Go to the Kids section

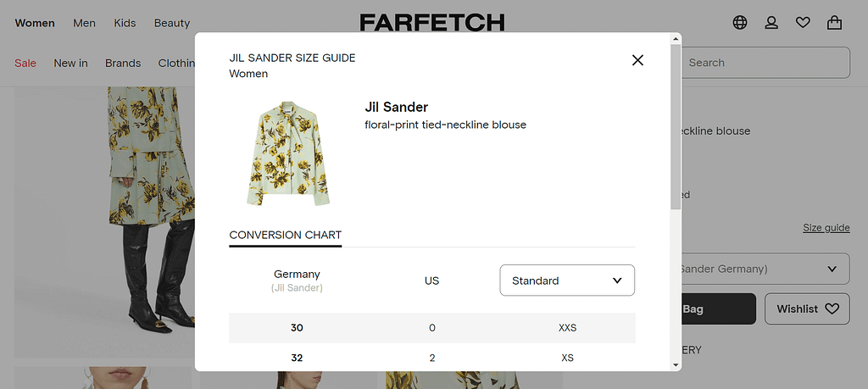point(125,23)
